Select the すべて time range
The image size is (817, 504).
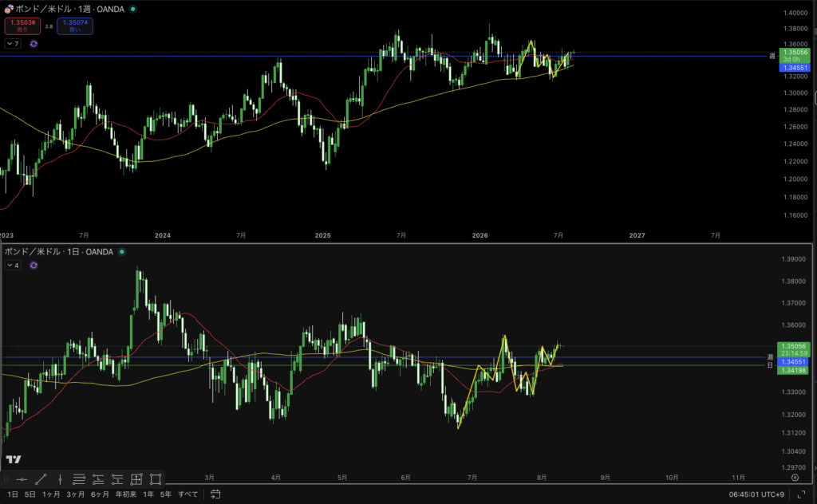click(188, 494)
